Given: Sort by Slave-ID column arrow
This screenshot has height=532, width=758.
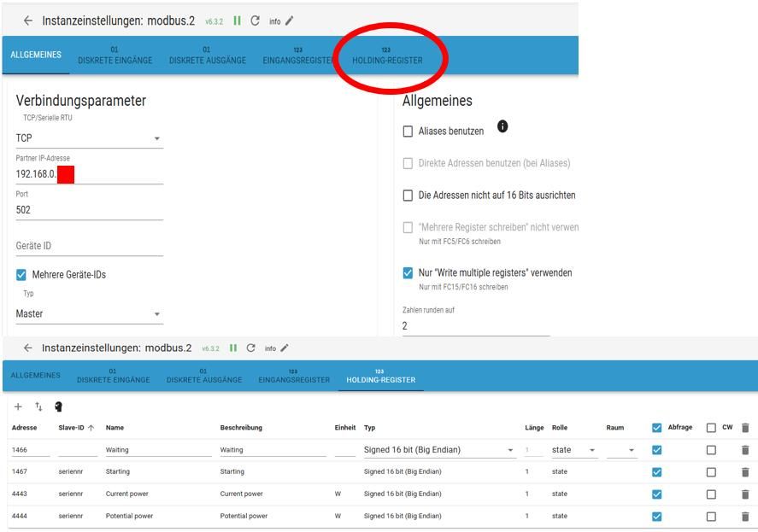Looking at the screenshot, I should pyautogui.click(x=91, y=428).
